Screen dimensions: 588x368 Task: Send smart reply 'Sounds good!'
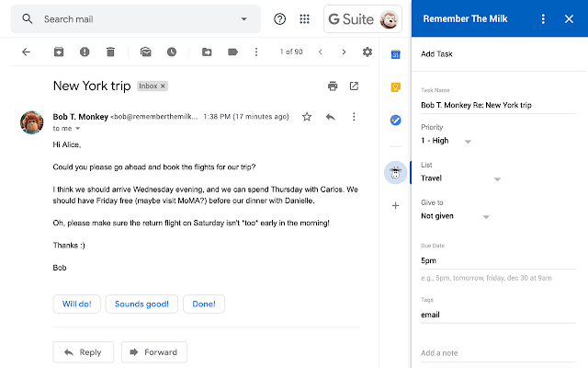(x=141, y=304)
